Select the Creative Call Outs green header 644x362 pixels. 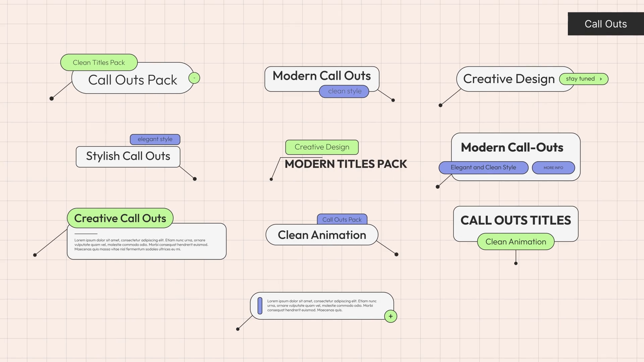pyautogui.click(x=120, y=218)
